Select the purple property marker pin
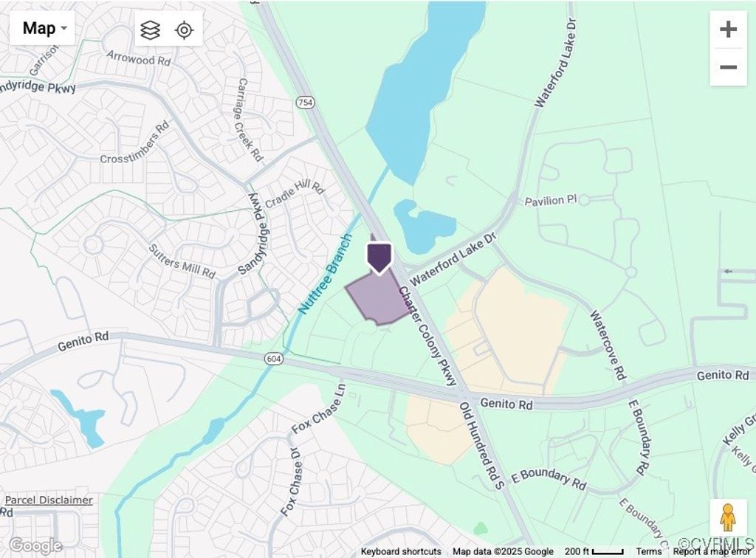 coord(379,258)
